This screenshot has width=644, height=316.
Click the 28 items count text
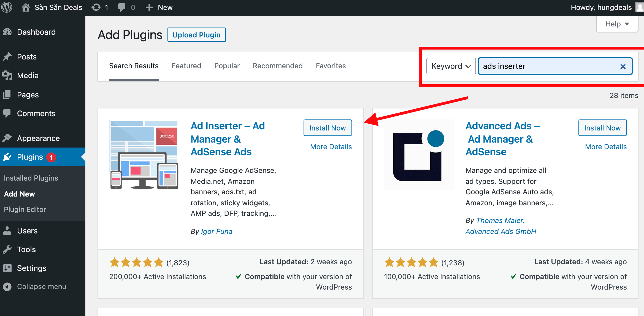(624, 96)
